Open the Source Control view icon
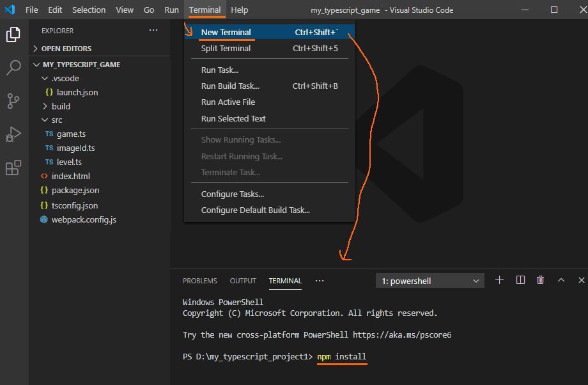This screenshot has height=385, width=588. 13,101
